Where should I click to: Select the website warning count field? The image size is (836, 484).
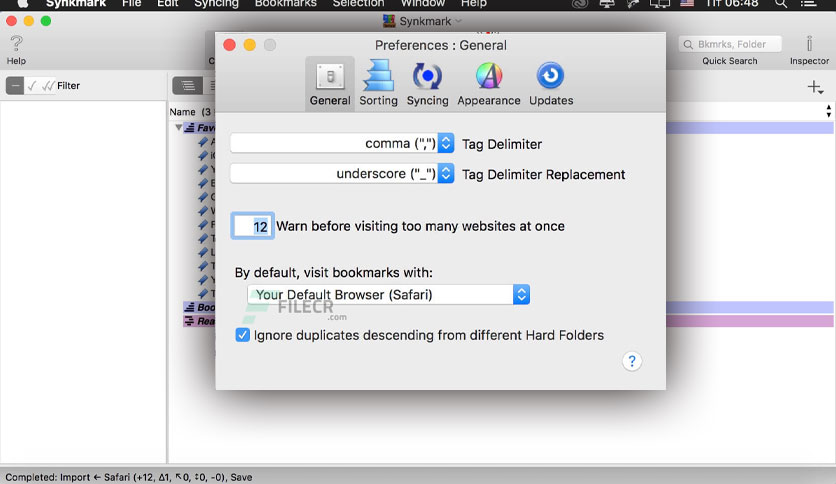(x=253, y=226)
